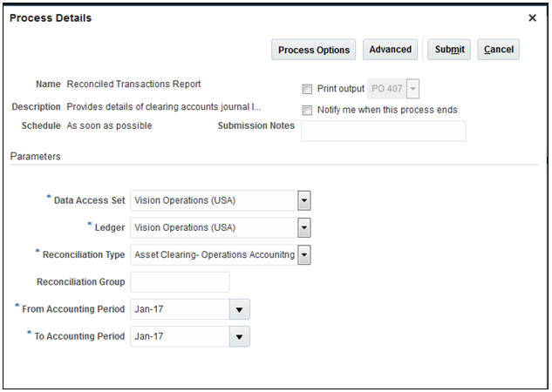Open the Reconciliation Type dropdown arrow
The height and width of the screenshot is (392, 552).
coord(304,255)
